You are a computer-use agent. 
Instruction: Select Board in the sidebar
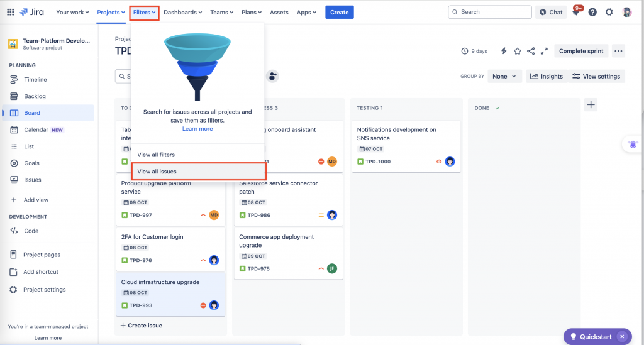tap(48, 113)
